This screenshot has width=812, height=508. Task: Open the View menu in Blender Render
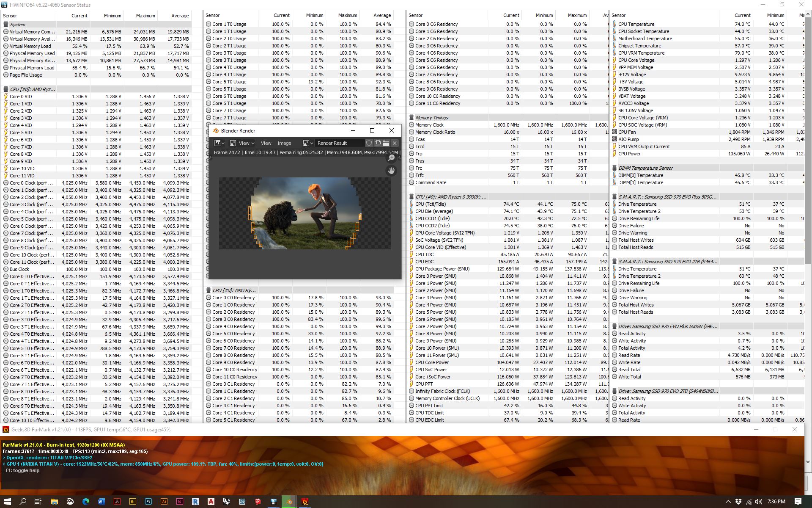tap(266, 143)
